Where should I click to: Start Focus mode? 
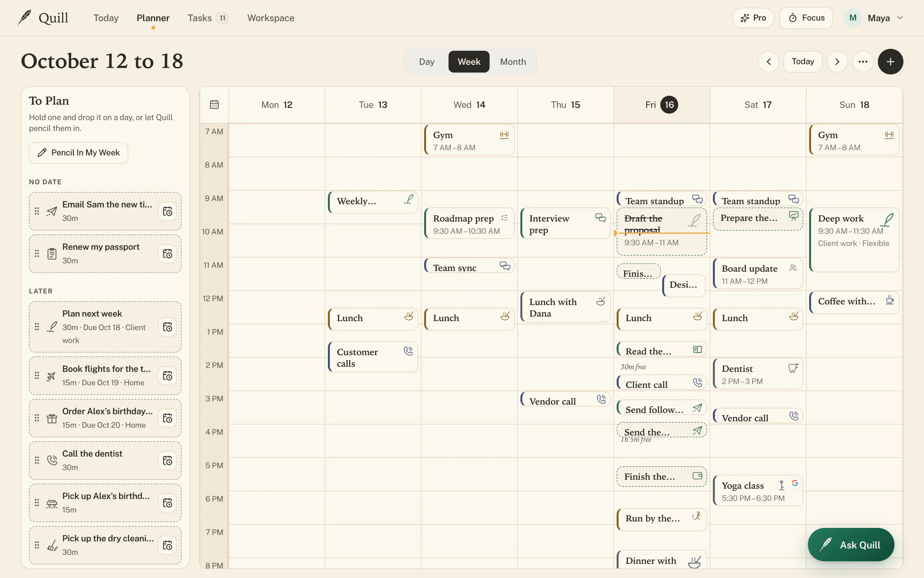(x=806, y=18)
